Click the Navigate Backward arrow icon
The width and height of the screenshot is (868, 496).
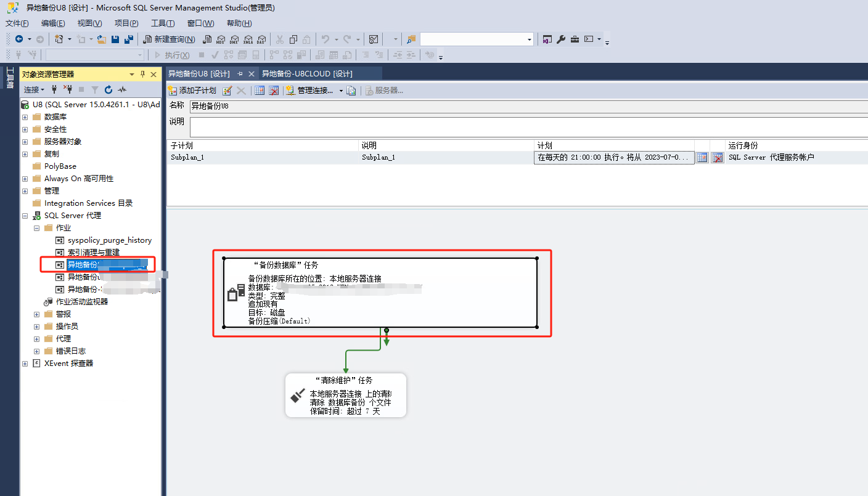pos(19,39)
